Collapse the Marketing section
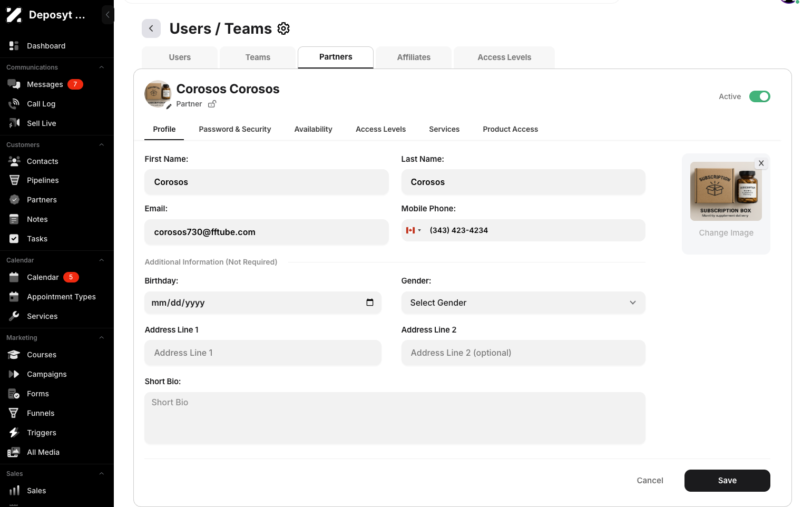 (102, 338)
